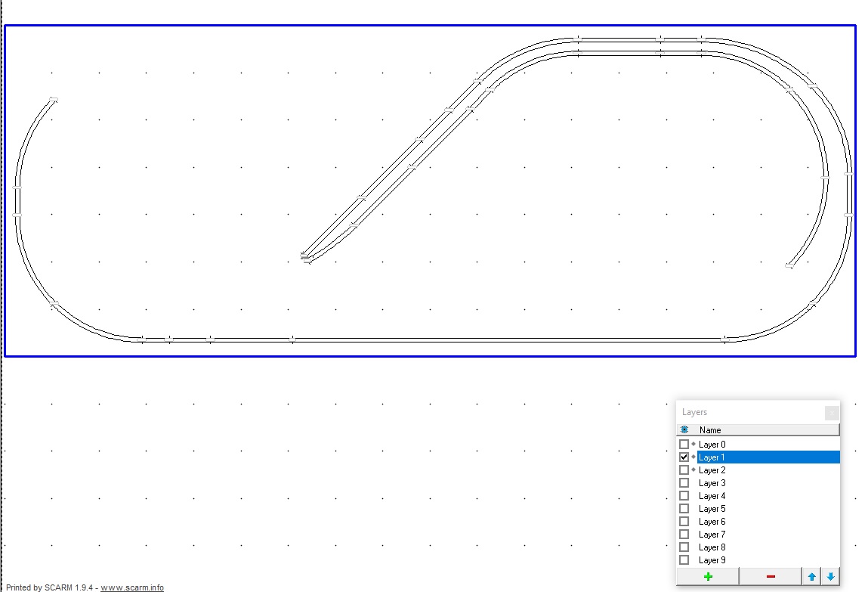Move layer down with blue down arrow
The height and width of the screenshot is (592, 868).
[830, 576]
